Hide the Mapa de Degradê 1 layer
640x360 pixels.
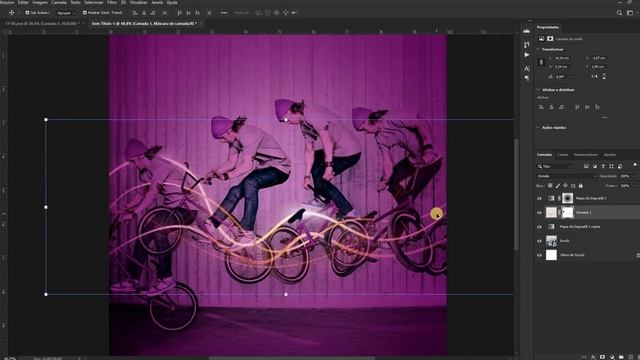(x=539, y=198)
